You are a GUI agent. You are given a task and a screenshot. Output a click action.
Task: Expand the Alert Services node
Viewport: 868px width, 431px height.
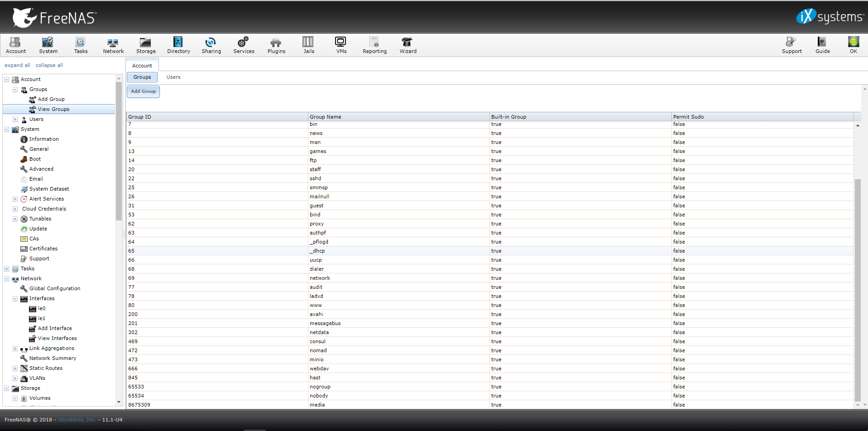[x=15, y=199]
